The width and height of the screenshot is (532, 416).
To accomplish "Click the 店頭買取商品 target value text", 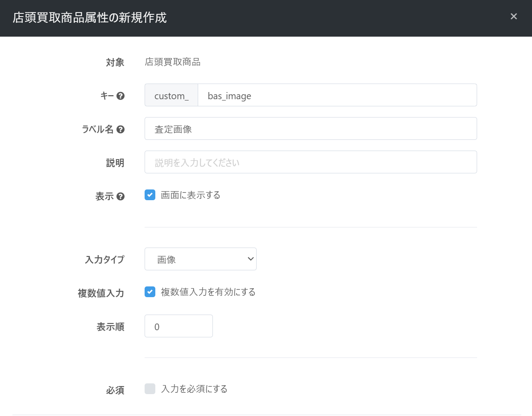I will point(173,62).
